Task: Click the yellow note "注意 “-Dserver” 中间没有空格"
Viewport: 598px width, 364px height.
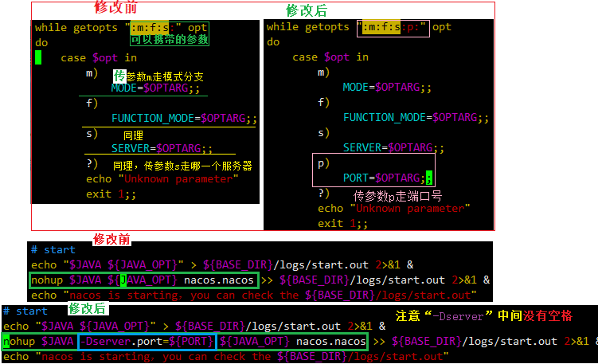Action: tap(484, 316)
